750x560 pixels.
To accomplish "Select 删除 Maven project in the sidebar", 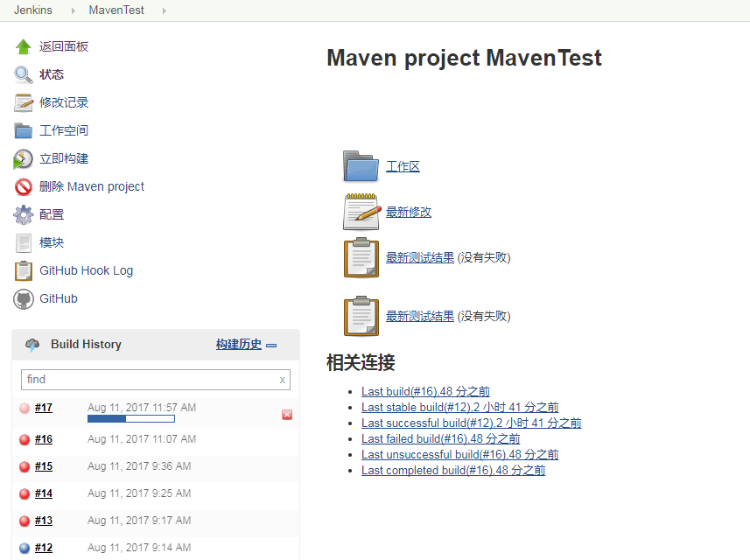I will coord(92,186).
